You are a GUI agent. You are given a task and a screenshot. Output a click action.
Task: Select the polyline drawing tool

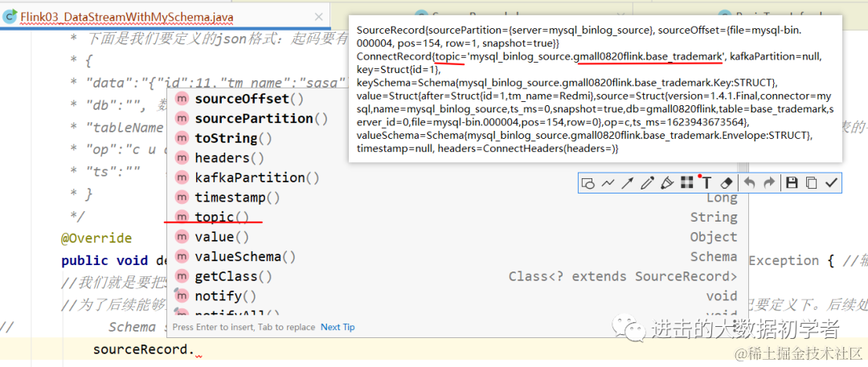608,183
